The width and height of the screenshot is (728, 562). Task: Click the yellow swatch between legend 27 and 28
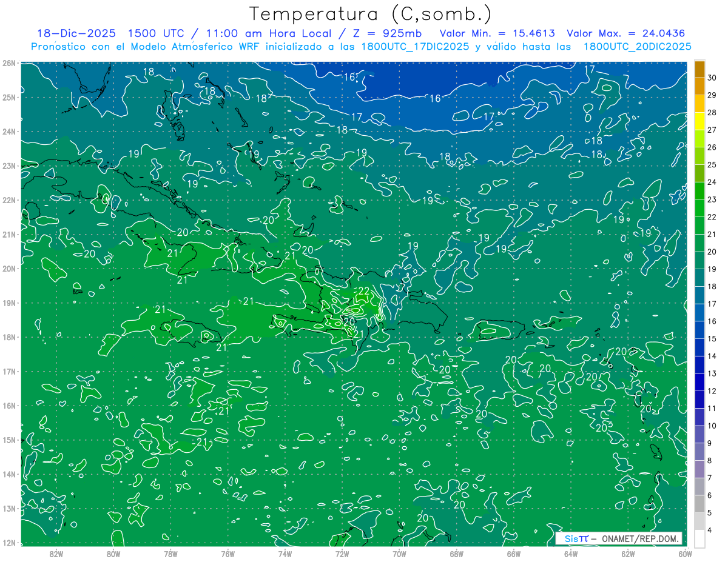pyautogui.click(x=699, y=121)
